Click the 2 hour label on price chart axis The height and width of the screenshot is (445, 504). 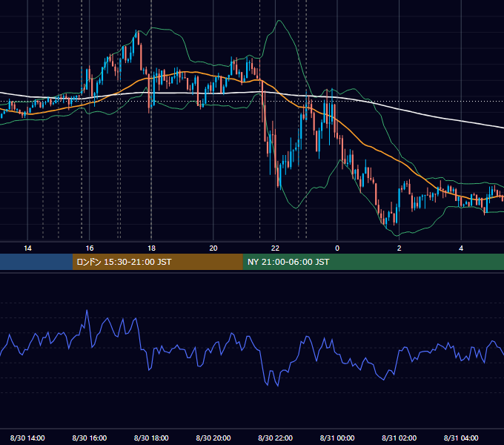pyautogui.click(x=399, y=248)
